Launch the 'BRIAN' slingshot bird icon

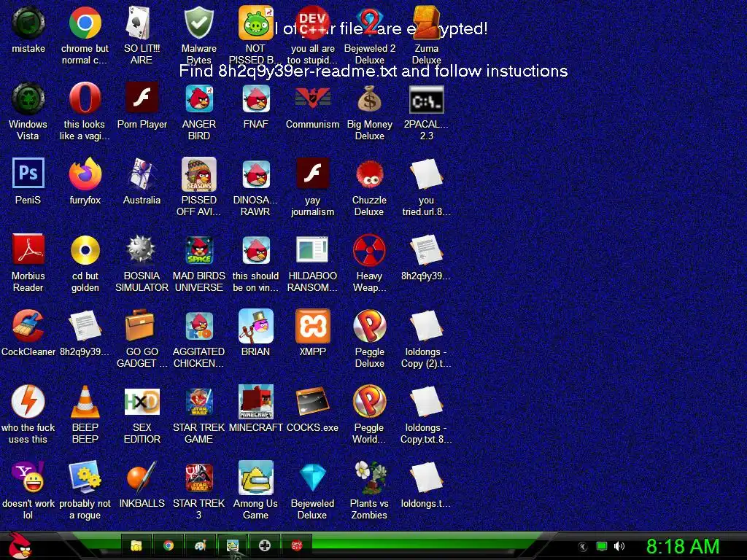click(x=256, y=326)
